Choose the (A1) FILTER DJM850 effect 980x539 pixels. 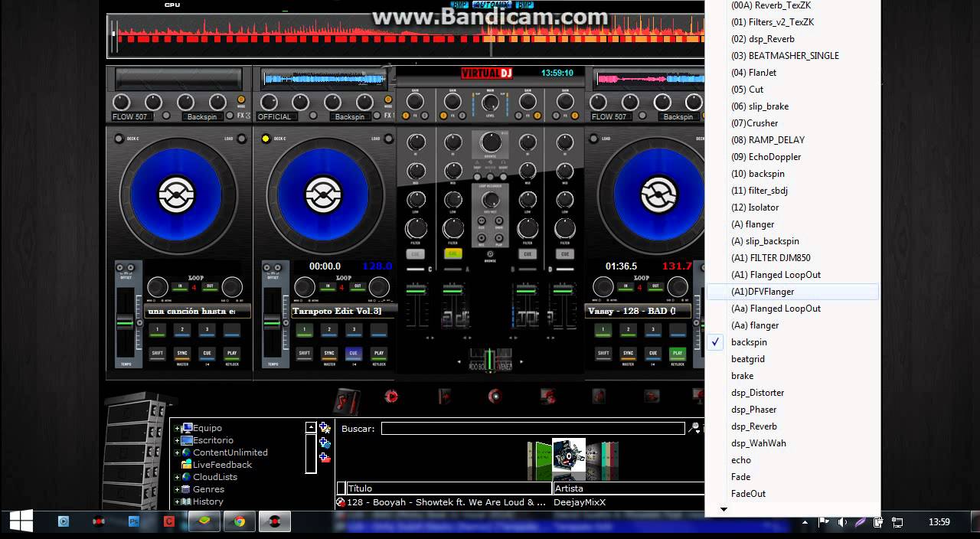tap(792, 258)
